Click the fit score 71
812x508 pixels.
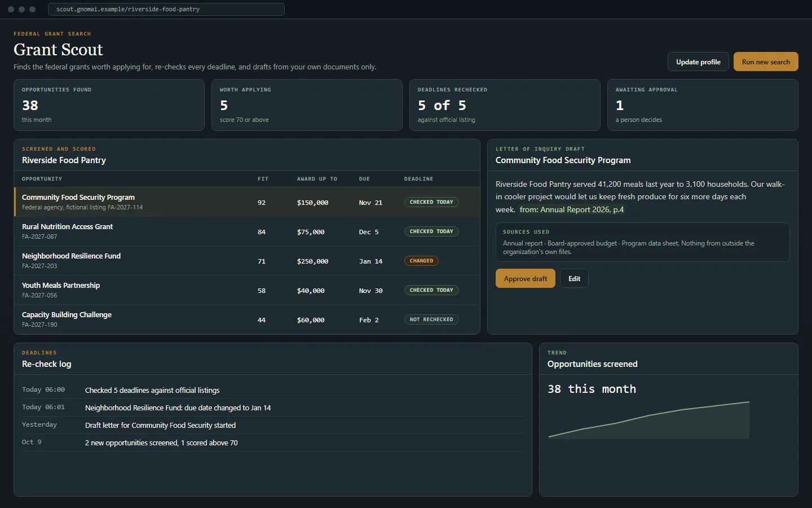pyautogui.click(x=262, y=261)
